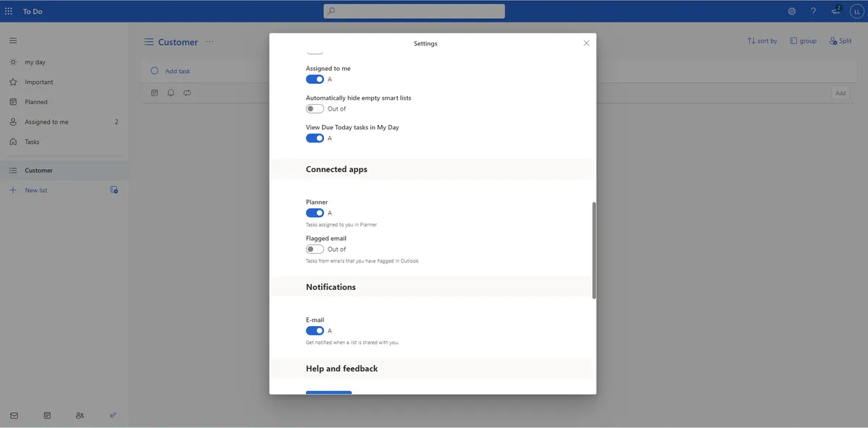Click the Add button for new task
Image resolution: width=868 pixels, height=428 pixels.
click(x=841, y=93)
